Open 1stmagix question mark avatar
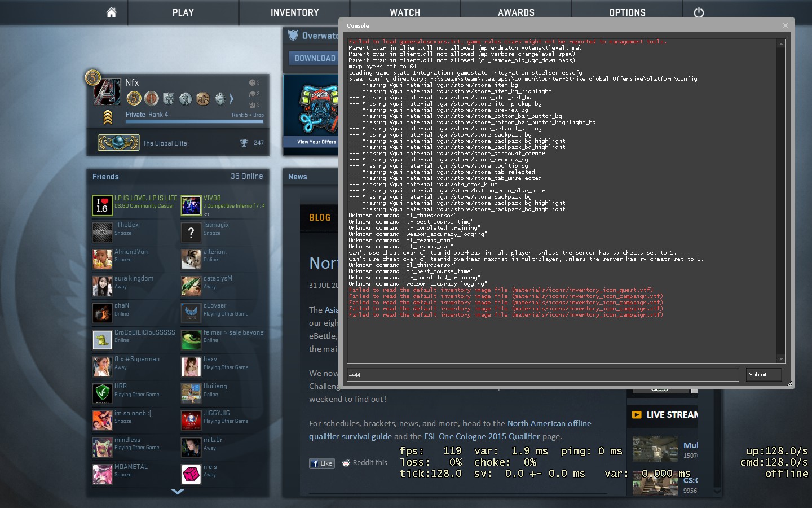 click(191, 232)
